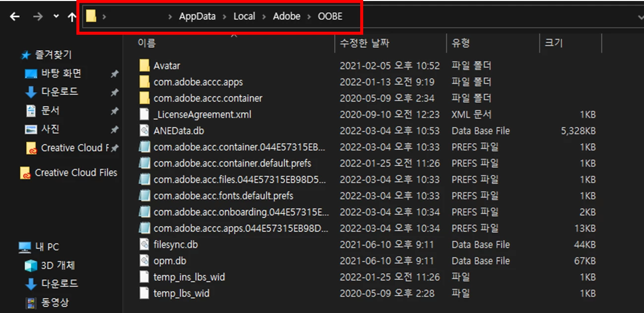The width and height of the screenshot is (644, 313).
Task: Select AppData in the address breadcrumb
Action: (x=197, y=16)
